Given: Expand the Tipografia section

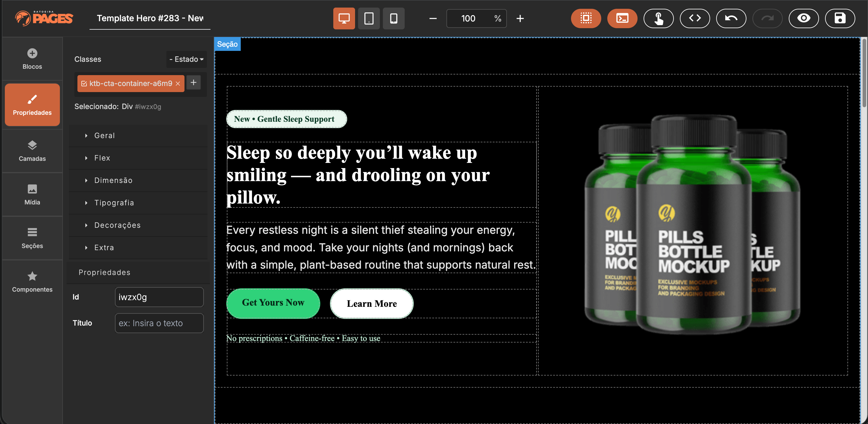Looking at the screenshot, I should point(114,203).
